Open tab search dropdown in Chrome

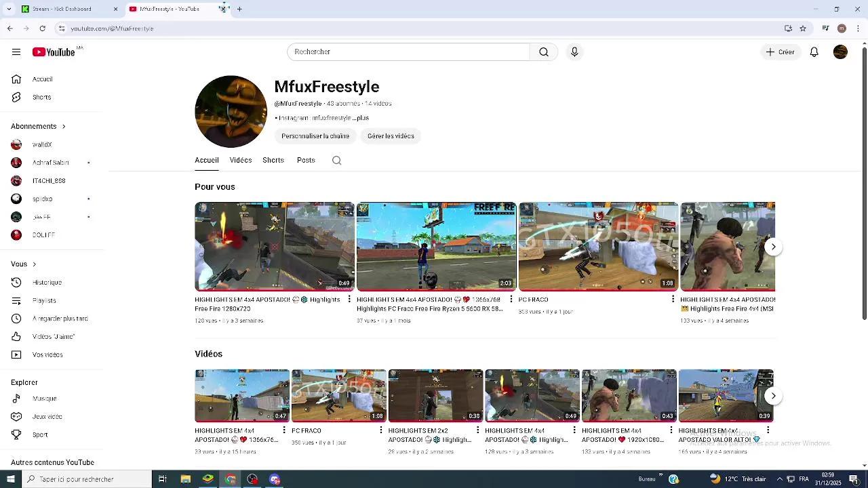(9, 9)
